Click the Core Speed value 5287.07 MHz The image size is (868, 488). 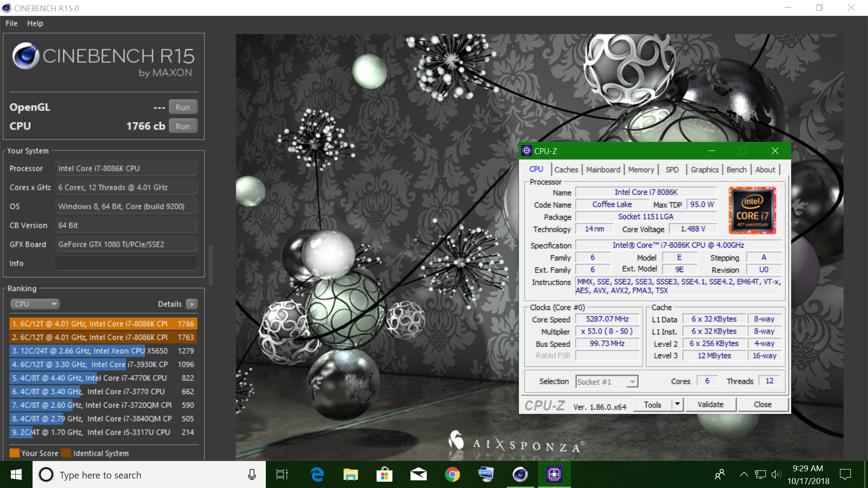(x=607, y=319)
